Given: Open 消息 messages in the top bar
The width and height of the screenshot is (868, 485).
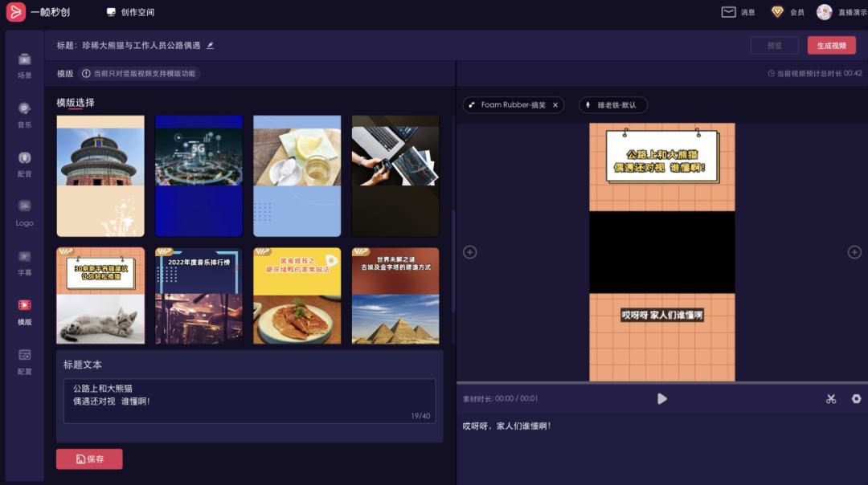Looking at the screenshot, I should tap(739, 12).
